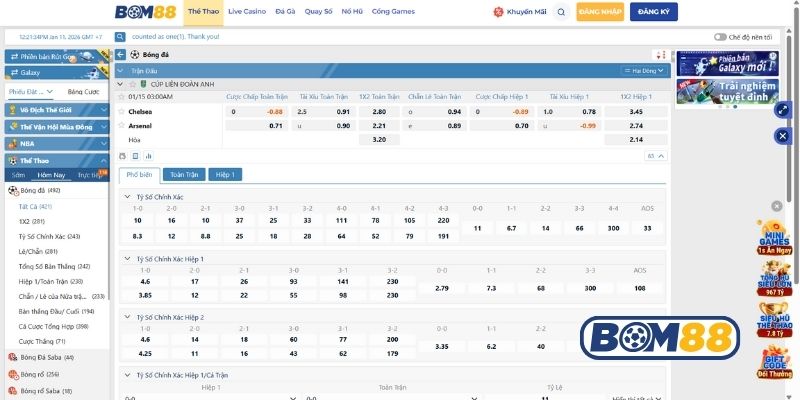This screenshot has height=400, width=800.
Task: Click the Khuyến Mãi promotion icon
Action: (x=498, y=12)
